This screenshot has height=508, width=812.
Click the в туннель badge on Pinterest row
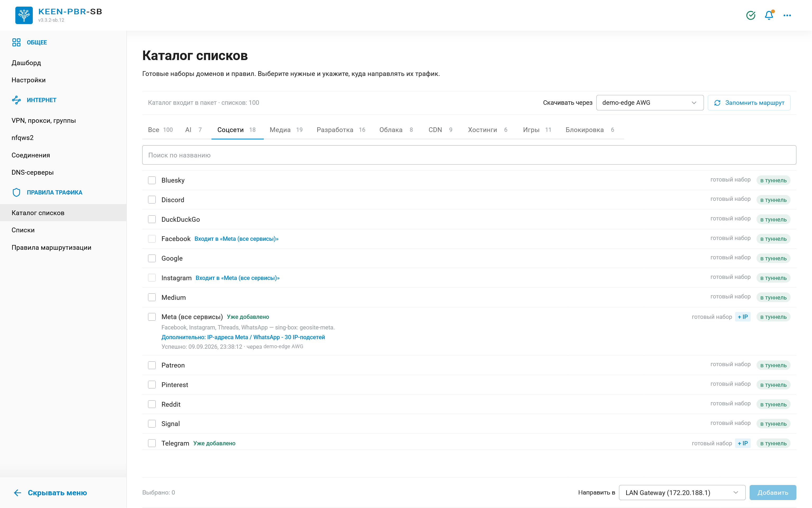[x=773, y=385]
